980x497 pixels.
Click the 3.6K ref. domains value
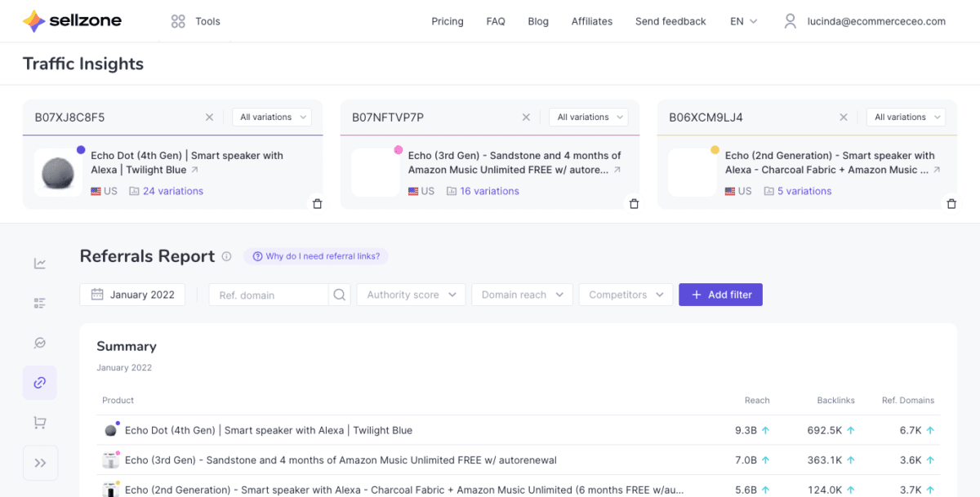[911, 460]
